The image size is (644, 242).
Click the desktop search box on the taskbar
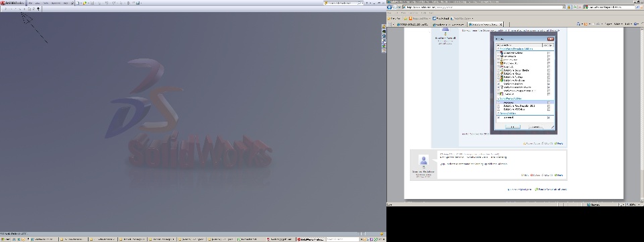[343, 239]
